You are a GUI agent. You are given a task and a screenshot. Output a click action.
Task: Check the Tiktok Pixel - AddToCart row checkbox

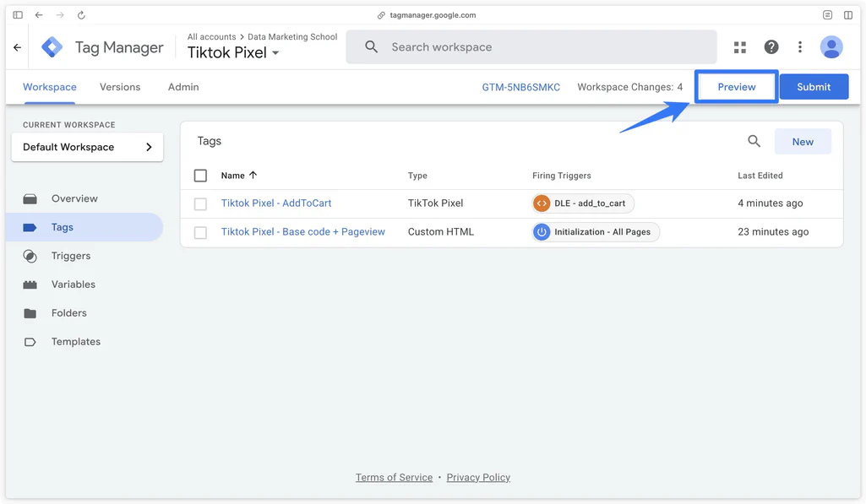(200, 203)
